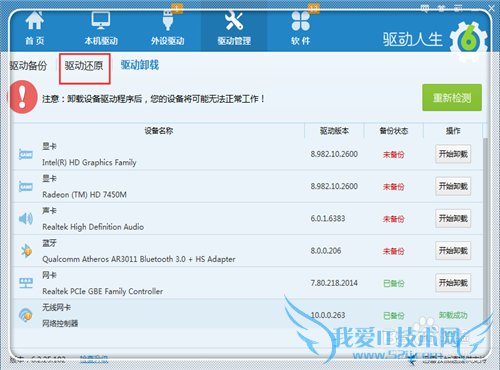Select the Realtek High Definition Audio text
Screen dimensions: 500x370
point(93,227)
